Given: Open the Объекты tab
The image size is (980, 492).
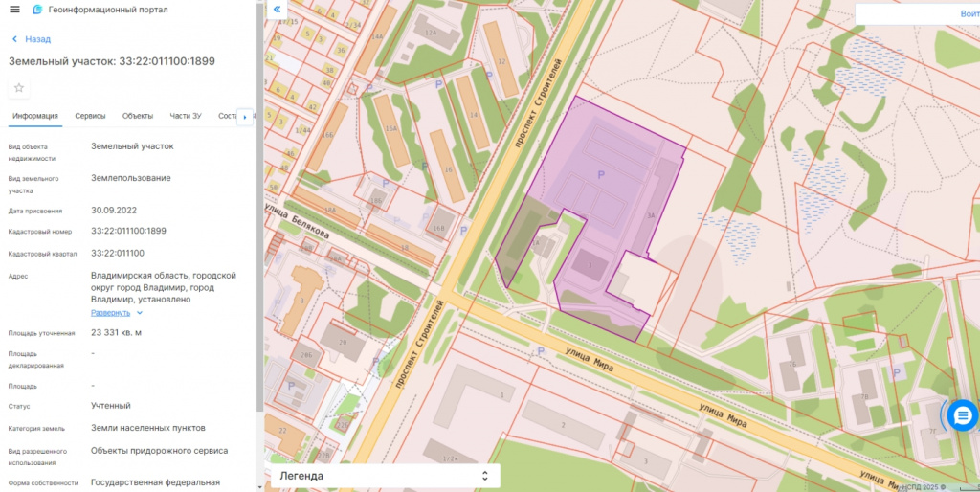Looking at the screenshot, I should coord(138,116).
